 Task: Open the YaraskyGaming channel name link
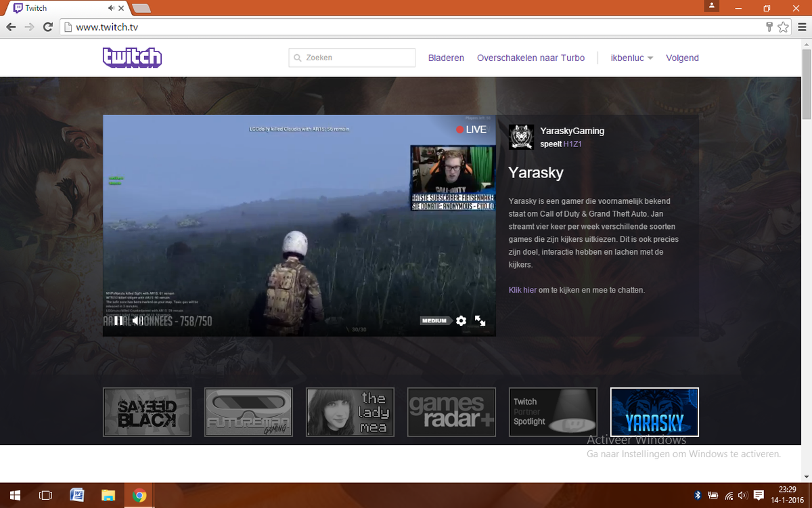[x=572, y=131]
